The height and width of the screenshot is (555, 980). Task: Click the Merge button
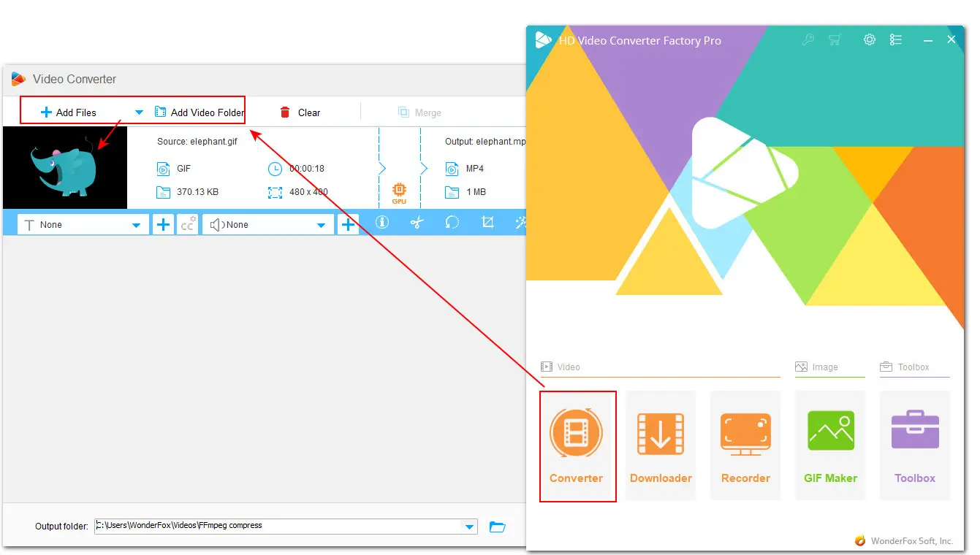[x=419, y=112]
